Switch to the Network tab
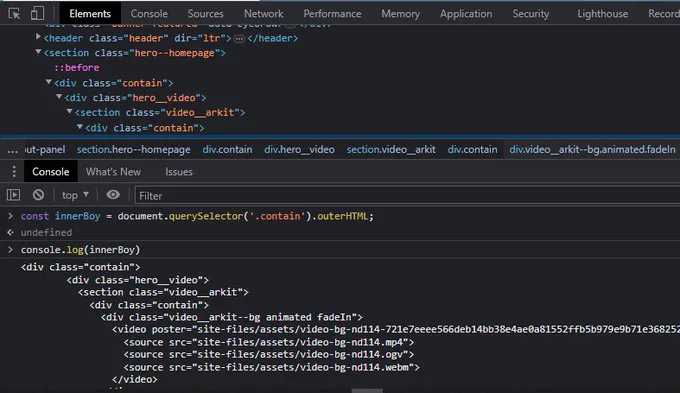680x393 pixels. point(263,14)
